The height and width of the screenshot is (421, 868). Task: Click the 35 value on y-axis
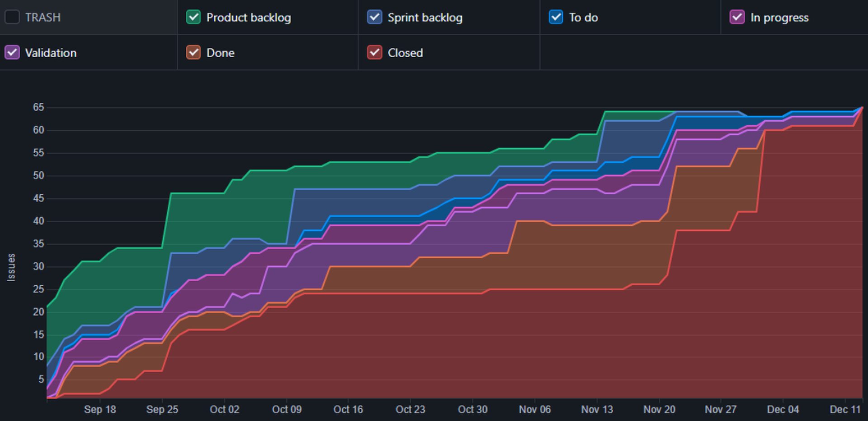[38, 244]
